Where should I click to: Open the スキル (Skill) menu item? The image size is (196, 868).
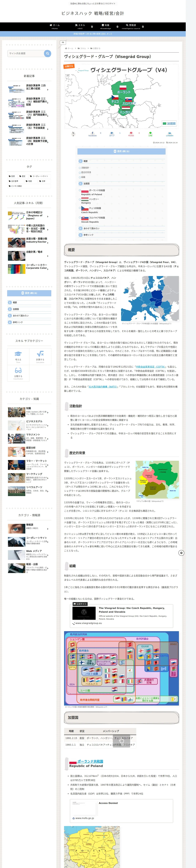click(x=80, y=27)
